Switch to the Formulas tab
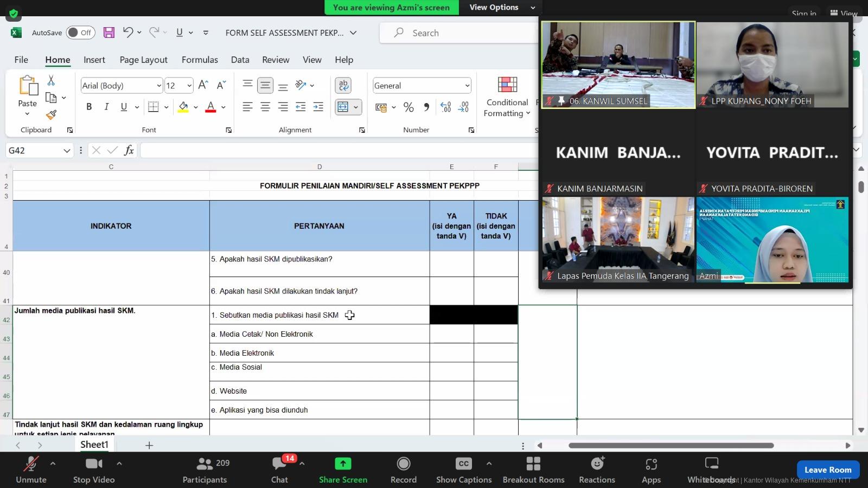This screenshot has height=488, width=868. click(x=200, y=60)
